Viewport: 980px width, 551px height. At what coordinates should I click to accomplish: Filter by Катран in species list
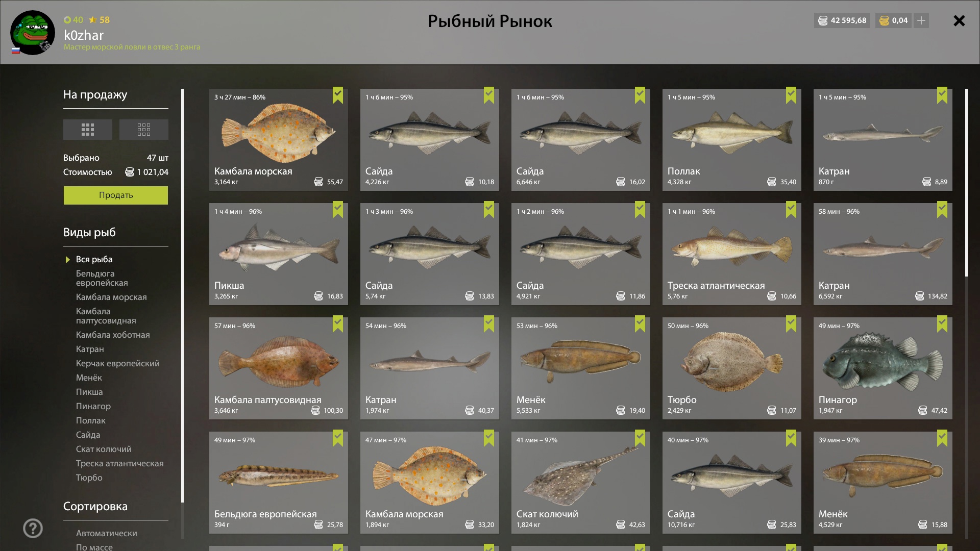click(x=90, y=349)
